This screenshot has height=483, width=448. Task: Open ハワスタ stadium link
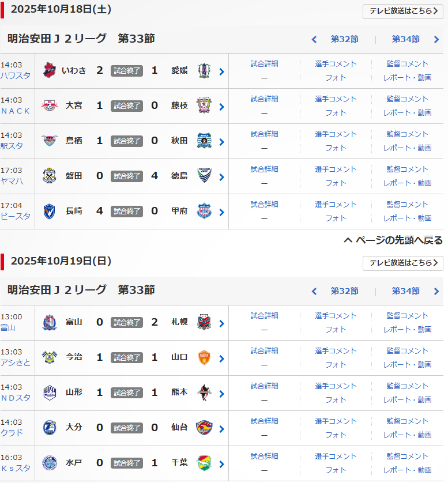(16, 76)
